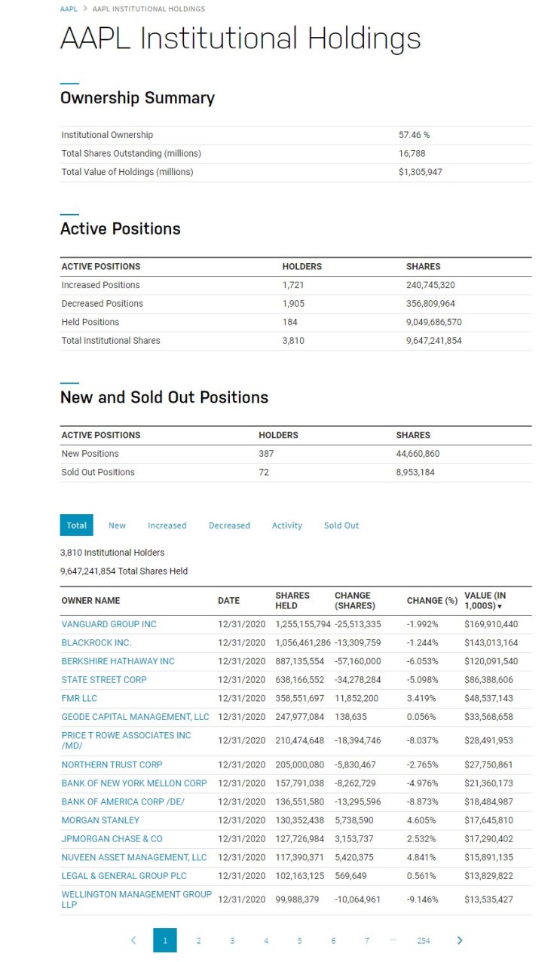The image size is (560, 962).
Task: Sort by the Shares Held column header
Action: (x=292, y=600)
